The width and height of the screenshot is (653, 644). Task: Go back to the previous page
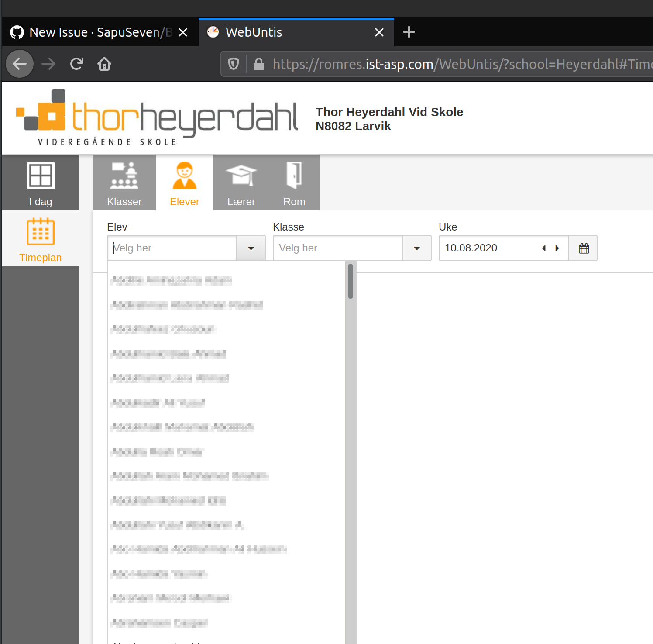[x=19, y=64]
